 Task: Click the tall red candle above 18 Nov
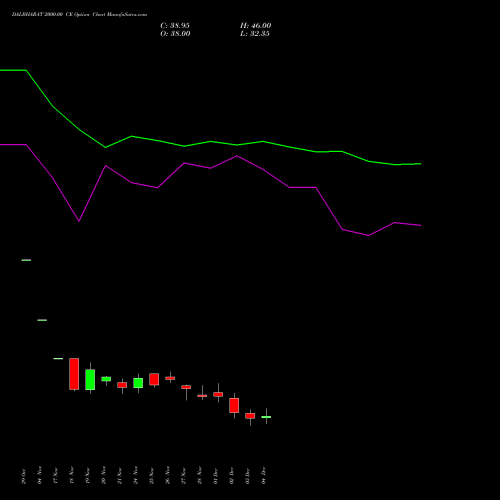74,374
